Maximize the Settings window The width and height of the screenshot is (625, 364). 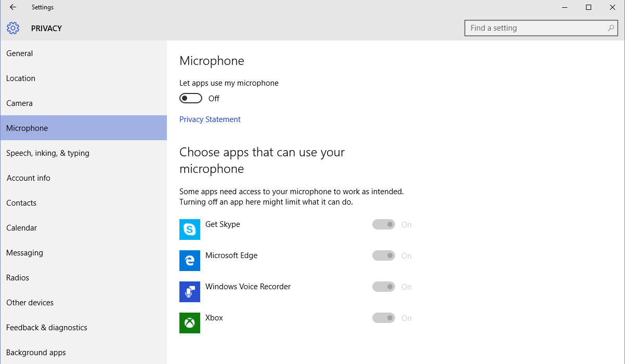pos(589,7)
